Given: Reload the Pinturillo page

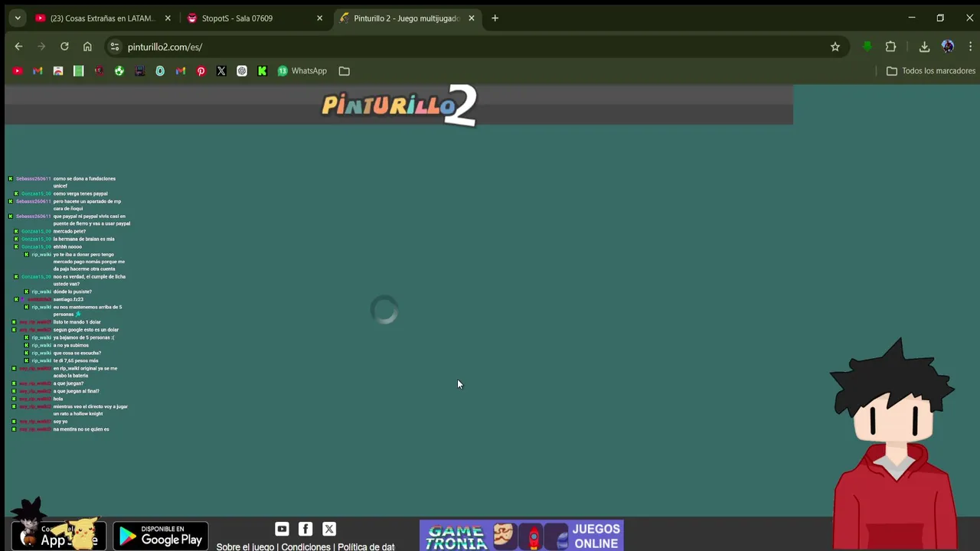Looking at the screenshot, I should click(x=64, y=47).
